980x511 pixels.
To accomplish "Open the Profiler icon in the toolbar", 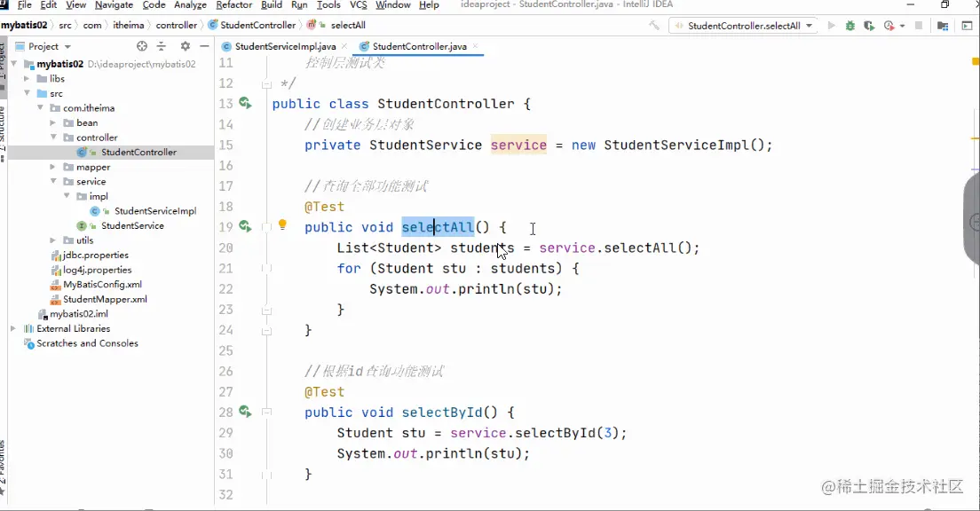I will (888, 27).
